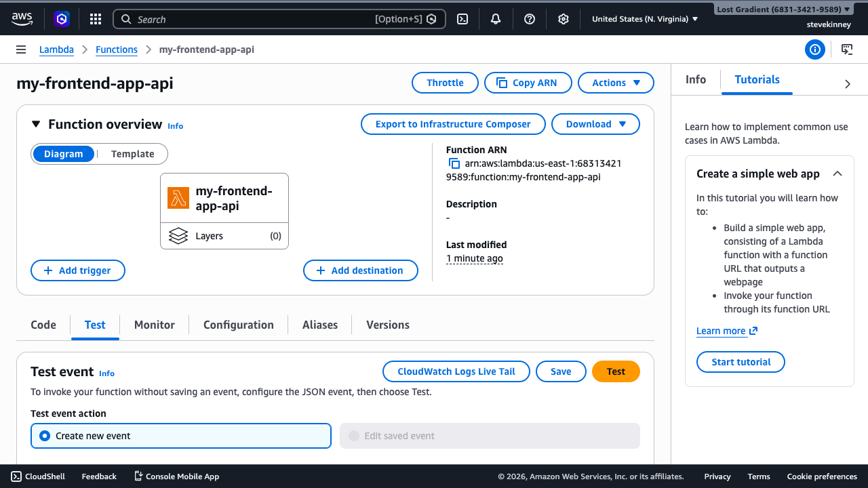Viewport: 868px width, 488px height.
Task: Select the Diagram view toggle
Action: tap(64, 154)
